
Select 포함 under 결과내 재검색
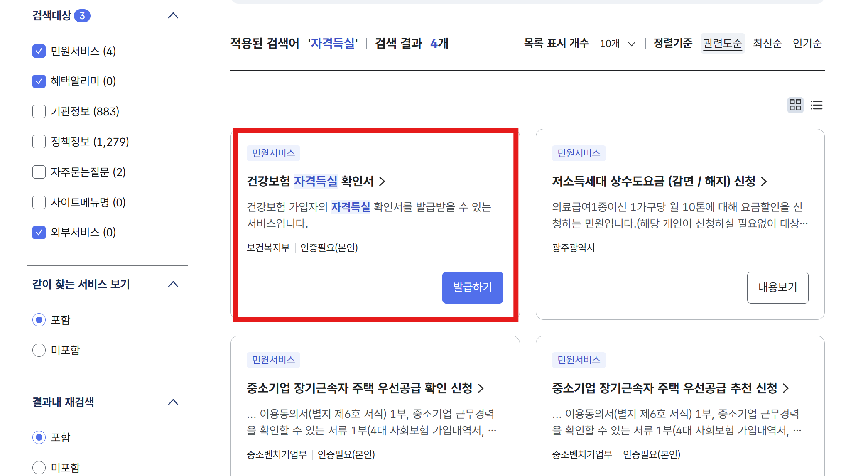click(x=39, y=437)
